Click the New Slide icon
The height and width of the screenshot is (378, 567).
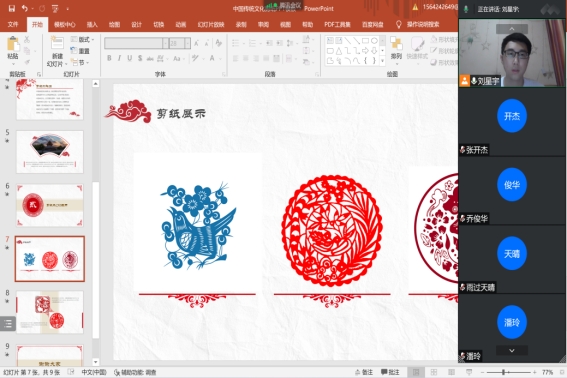click(57, 44)
